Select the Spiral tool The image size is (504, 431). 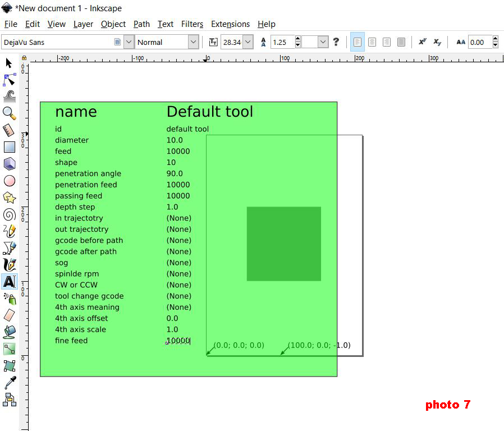pyautogui.click(x=10, y=214)
